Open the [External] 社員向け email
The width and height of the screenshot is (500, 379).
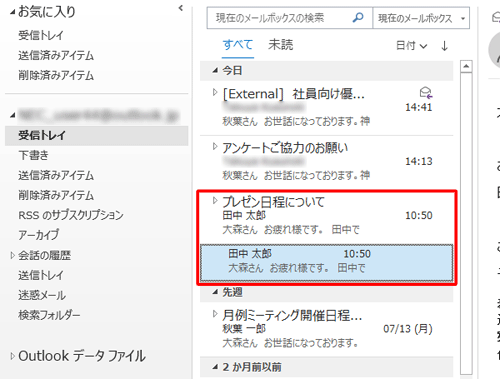coord(327,108)
